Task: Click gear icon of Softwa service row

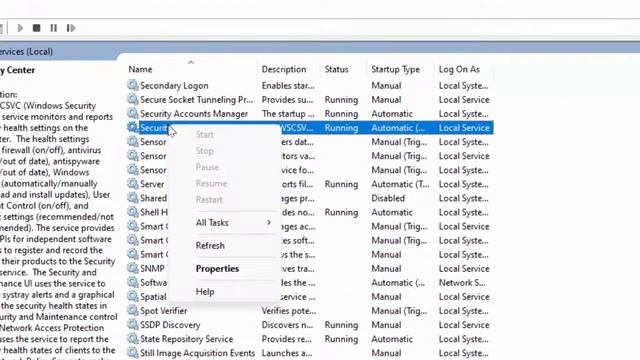Action: point(132,282)
